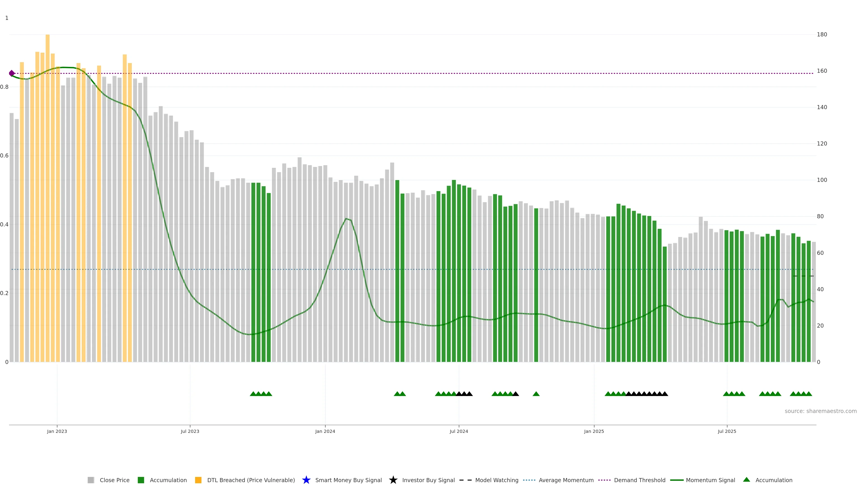Click the Jan 2024 axis label

pos(325,431)
